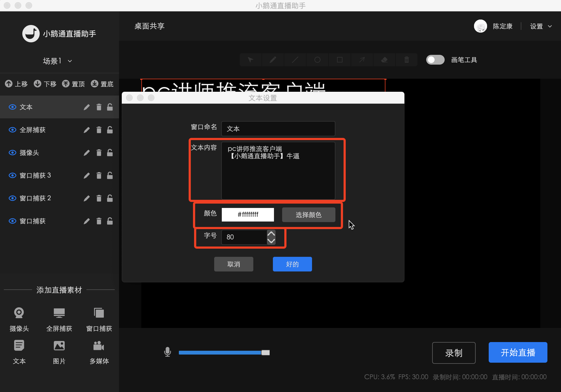The image size is (561, 392).
Task: Click the 文本内容 text input area
Action: (278, 170)
